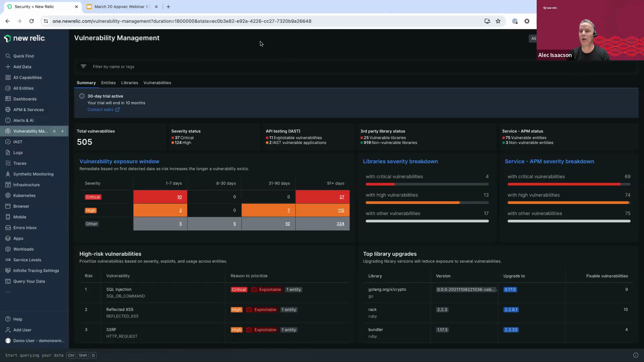Bookmark page with star icon
The height and width of the screenshot is (362, 644).
coord(498,21)
